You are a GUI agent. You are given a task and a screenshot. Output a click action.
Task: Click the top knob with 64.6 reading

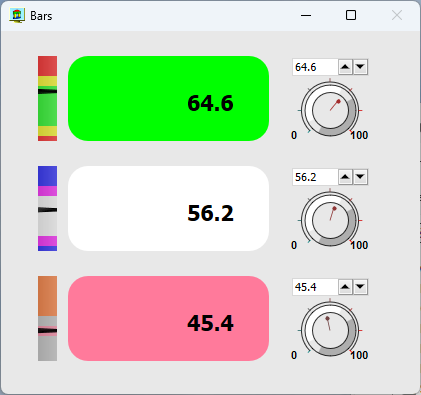coord(330,110)
